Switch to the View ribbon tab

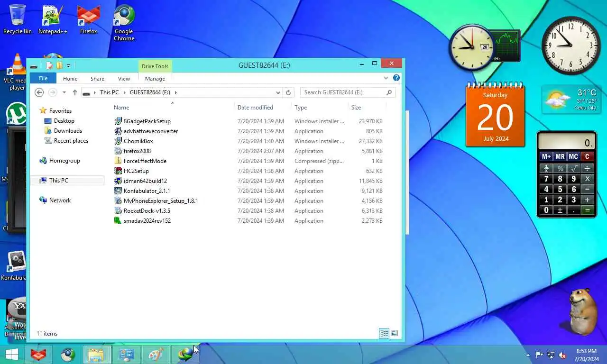tap(124, 79)
